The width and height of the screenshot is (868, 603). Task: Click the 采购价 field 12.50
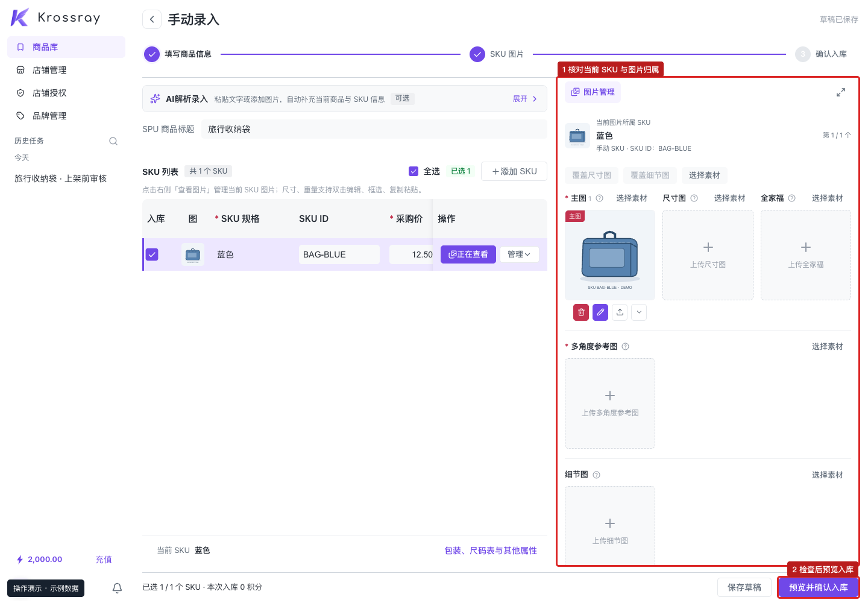(411, 254)
